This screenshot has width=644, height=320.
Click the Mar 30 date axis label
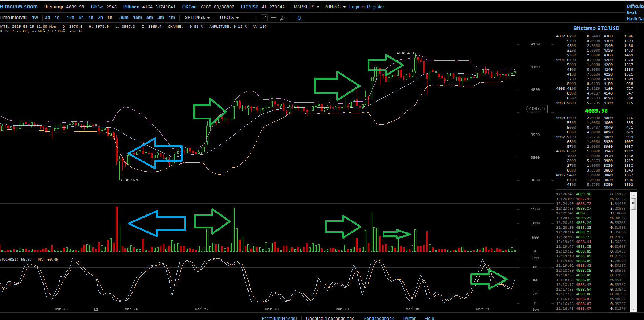(413, 309)
